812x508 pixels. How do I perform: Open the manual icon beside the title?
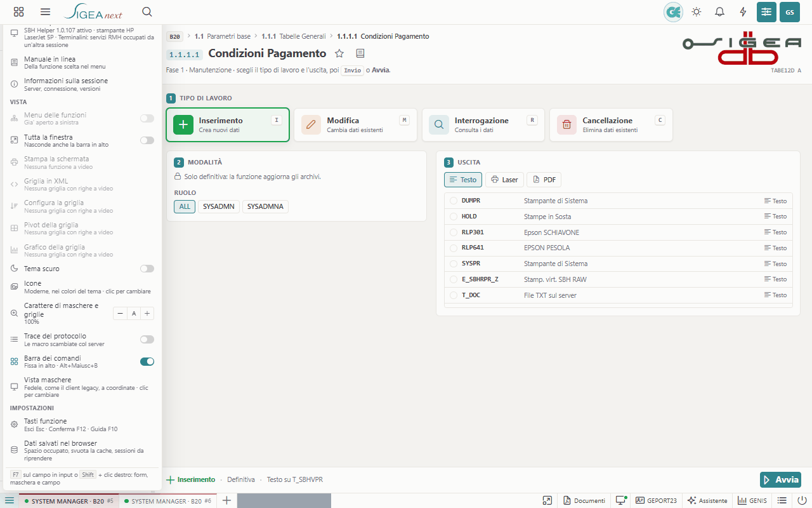point(360,53)
